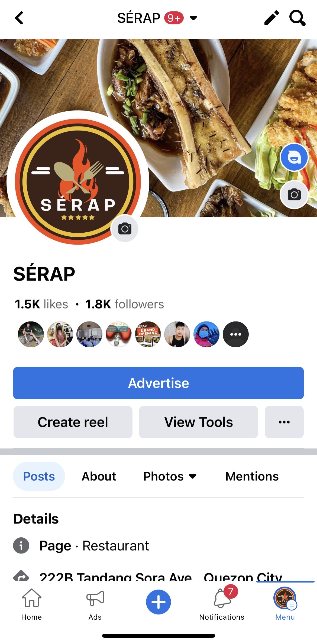Viewport: 317px width, 644px height.
Task: Open the search magnifier icon
Action: point(297,18)
